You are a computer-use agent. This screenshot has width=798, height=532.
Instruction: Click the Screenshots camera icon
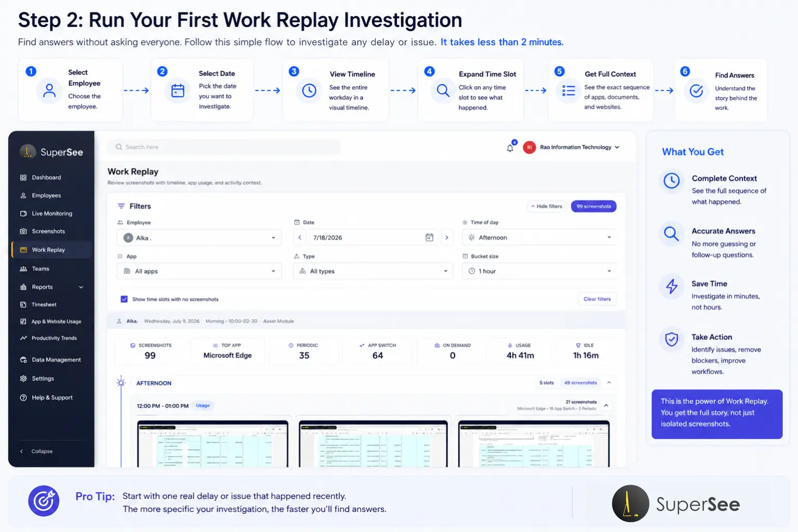pyautogui.click(x=23, y=232)
